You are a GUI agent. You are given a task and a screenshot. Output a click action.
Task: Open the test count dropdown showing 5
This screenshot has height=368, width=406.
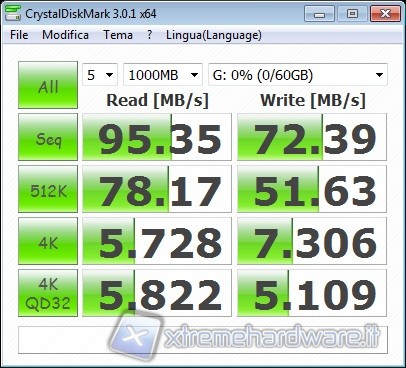tap(100, 75)
